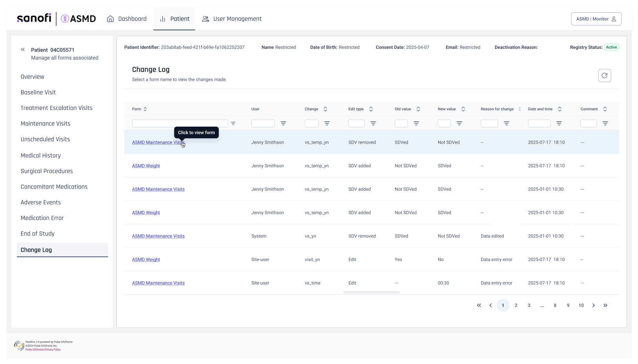Go to page 2 of change log
638x364 pixels.
[516, 305]
